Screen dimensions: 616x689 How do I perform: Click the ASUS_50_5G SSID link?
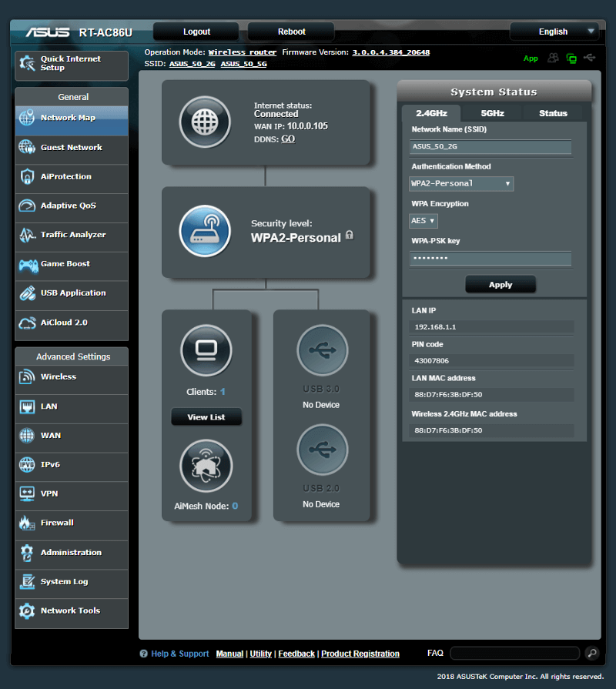(x=244, y=64)
